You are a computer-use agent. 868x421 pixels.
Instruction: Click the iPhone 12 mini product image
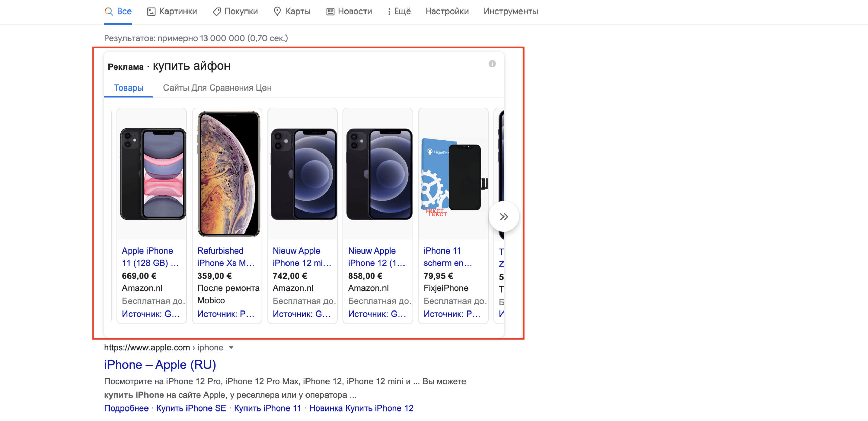coord(302,174)
